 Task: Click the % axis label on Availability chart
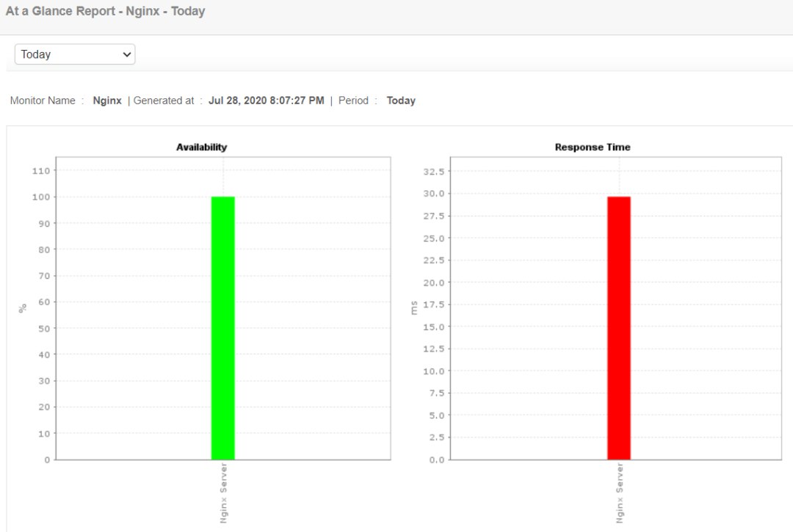coord(22,308)
